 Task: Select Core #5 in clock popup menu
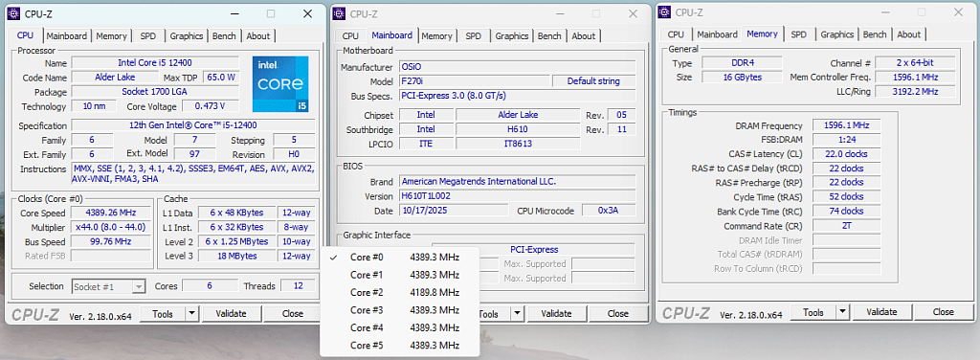tap(400, 346)
